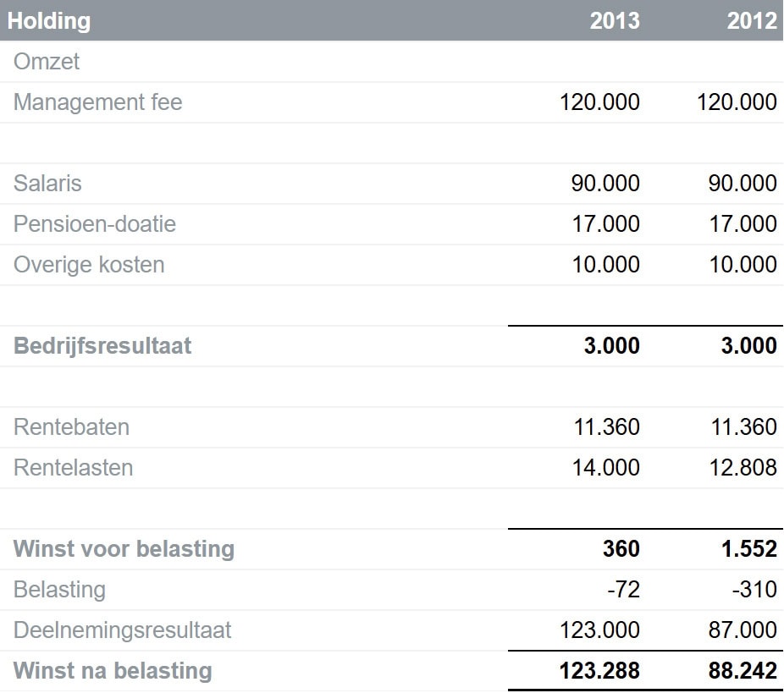784x693 pixels.
Task: Click the Salaris row label
Action: (x=47, y=184)
